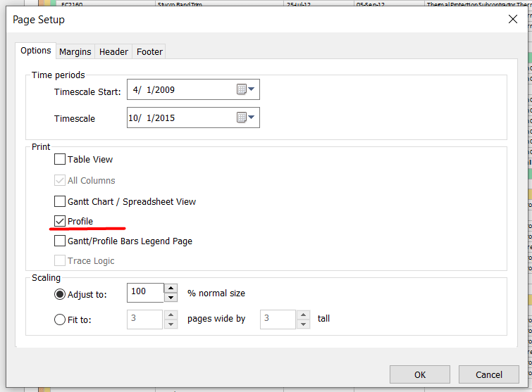Click the Timescale Start date field
The image size is (532, 392).
click(x=193, y=89)
